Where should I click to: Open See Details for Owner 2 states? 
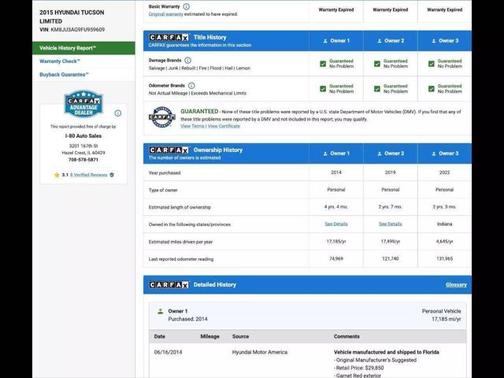click(390, 224)
